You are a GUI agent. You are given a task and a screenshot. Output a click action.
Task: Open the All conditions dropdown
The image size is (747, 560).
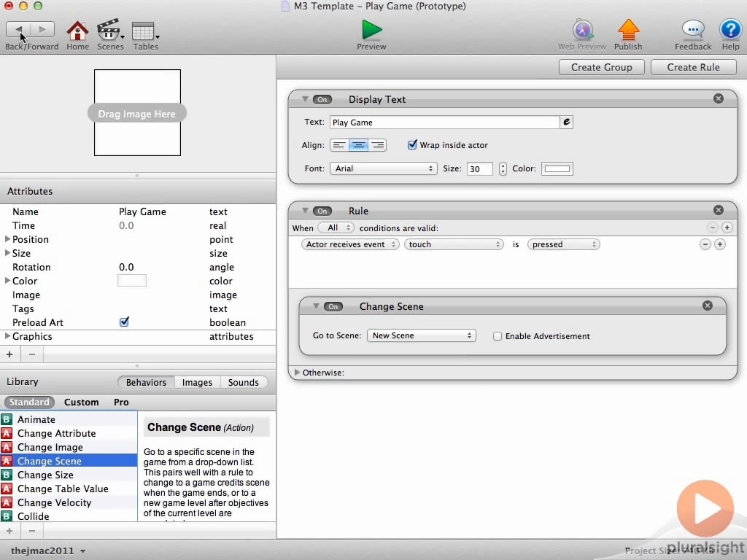[336, 227]
